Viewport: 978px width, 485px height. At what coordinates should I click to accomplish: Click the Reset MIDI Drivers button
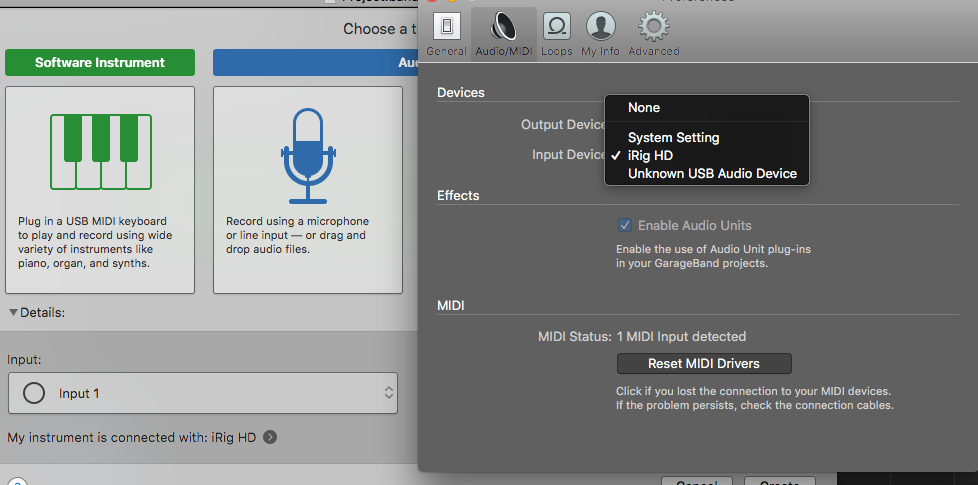(x=704, y=363)
